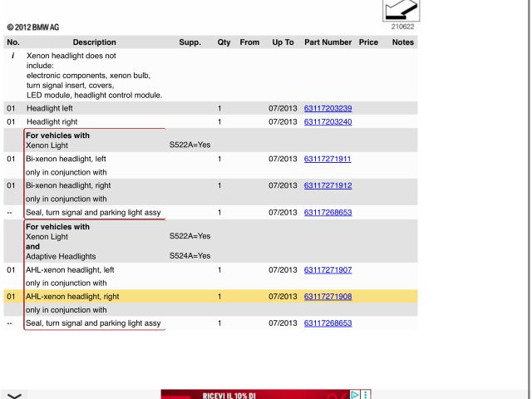Click the Price column header
Screen dimensions: 532x399
(367, 42)
